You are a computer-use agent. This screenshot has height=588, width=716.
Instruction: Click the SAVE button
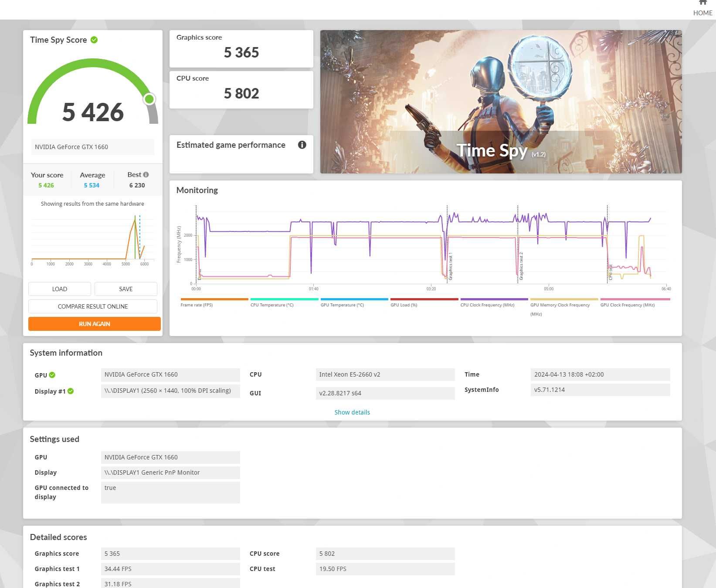click(x=126, y=289)
